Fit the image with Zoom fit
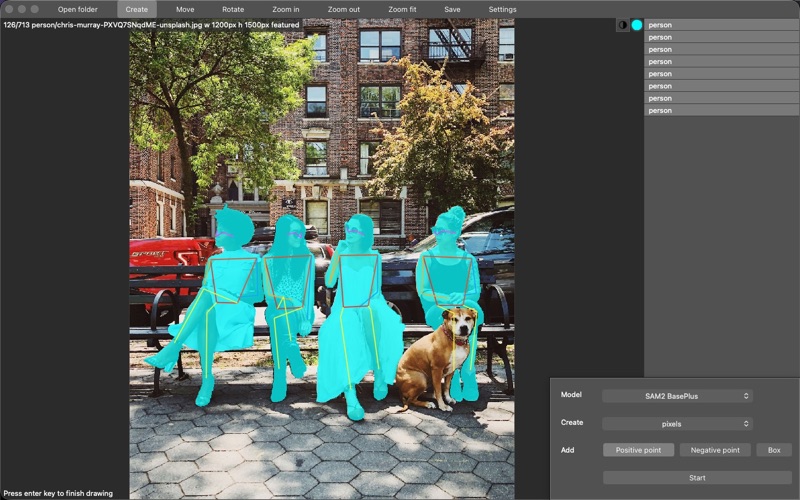Screen dimensions: 800x500 point(402,9)
